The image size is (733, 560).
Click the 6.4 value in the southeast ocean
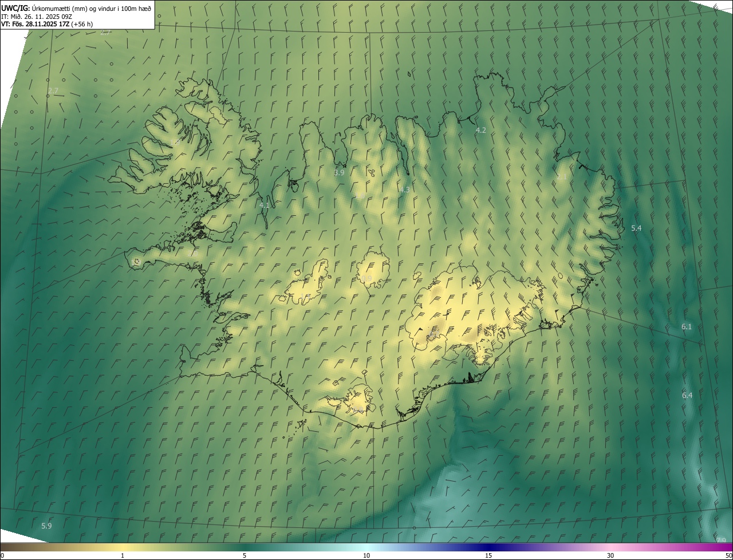pos(687,396)
